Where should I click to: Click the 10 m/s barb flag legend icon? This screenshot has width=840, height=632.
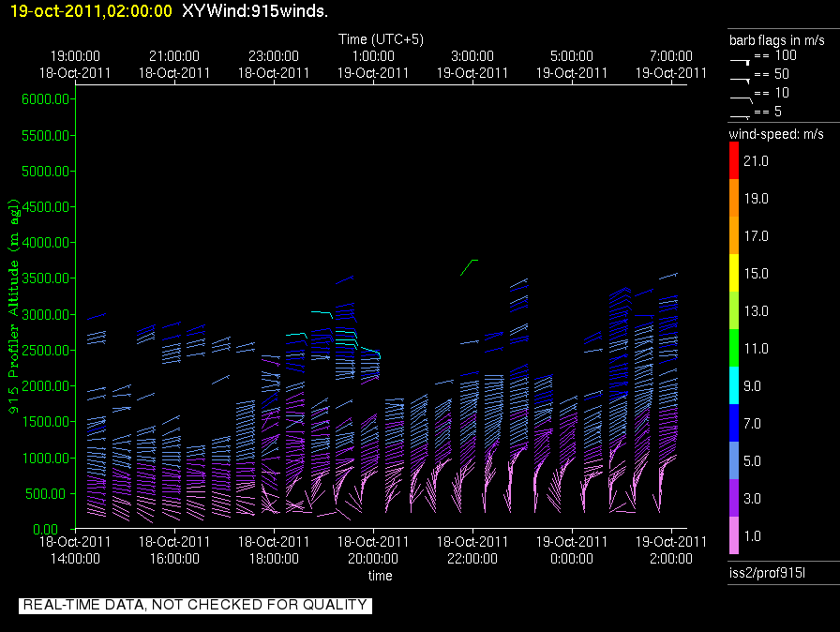click(742, 99)
